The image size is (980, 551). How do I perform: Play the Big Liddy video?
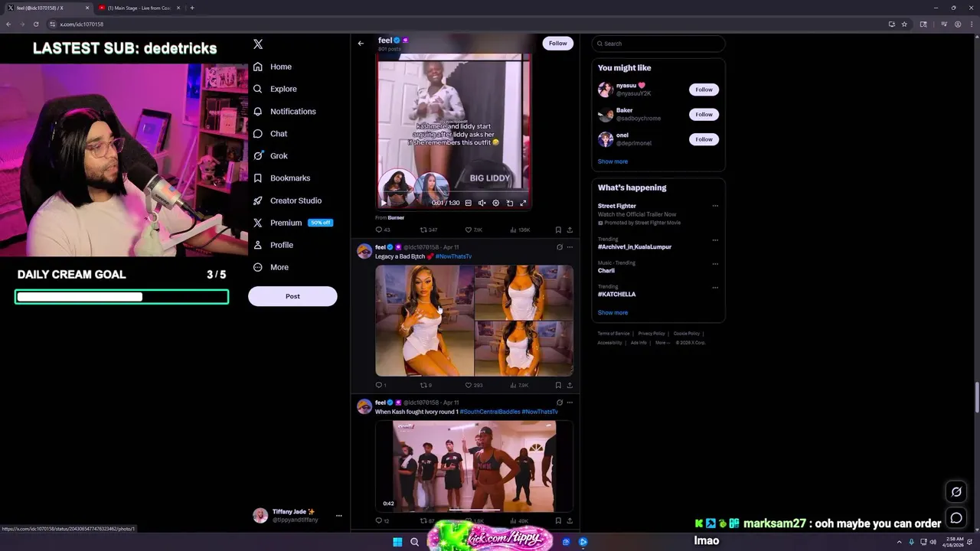[x=384, y=203]
